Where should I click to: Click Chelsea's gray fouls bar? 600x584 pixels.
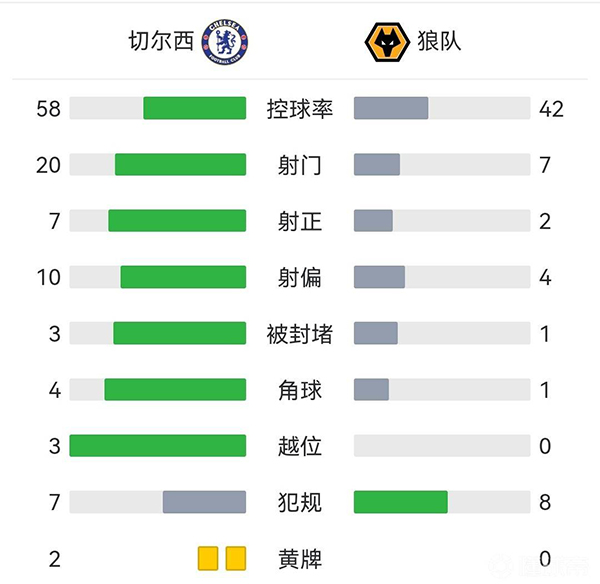[204, 502]
